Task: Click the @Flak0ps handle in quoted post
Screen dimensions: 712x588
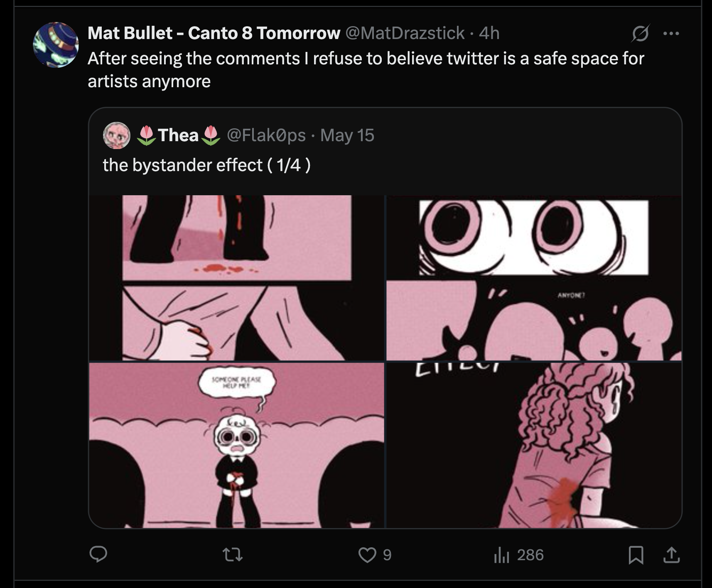Action: point(266,135)
